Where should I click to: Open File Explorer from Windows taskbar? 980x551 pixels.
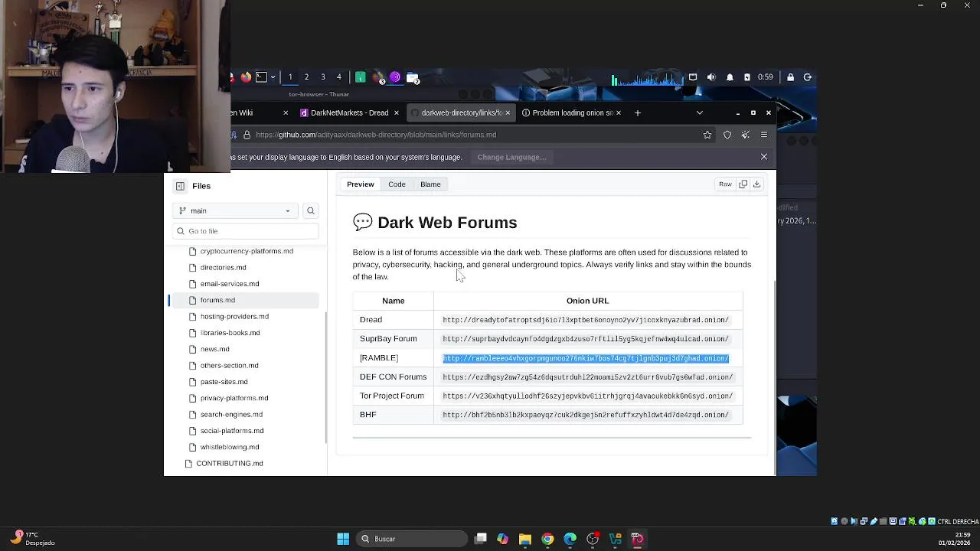coord(525,539)
